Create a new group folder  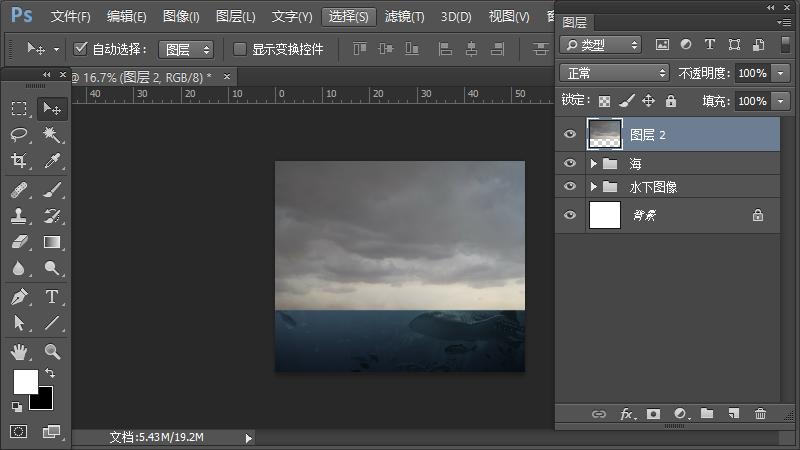(x=707, y=413)
